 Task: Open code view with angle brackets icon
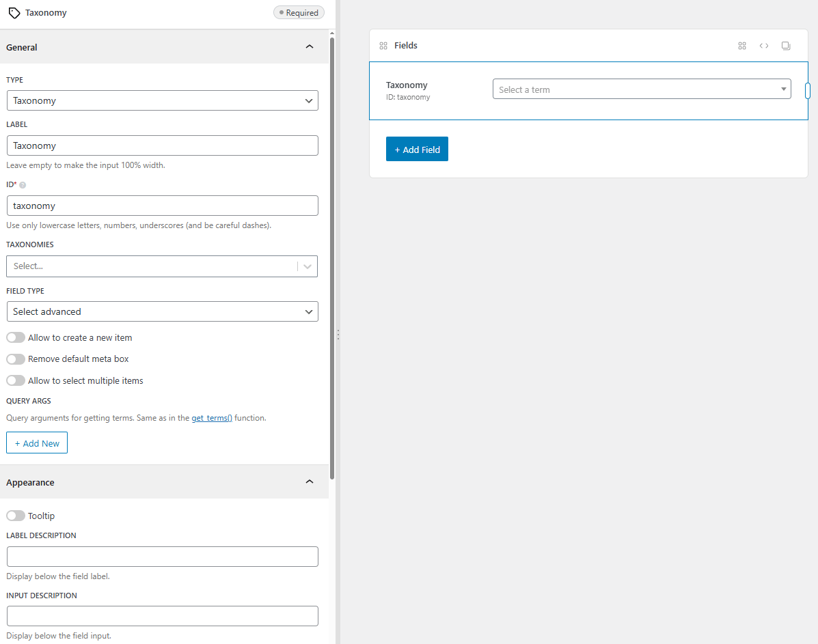764,46
